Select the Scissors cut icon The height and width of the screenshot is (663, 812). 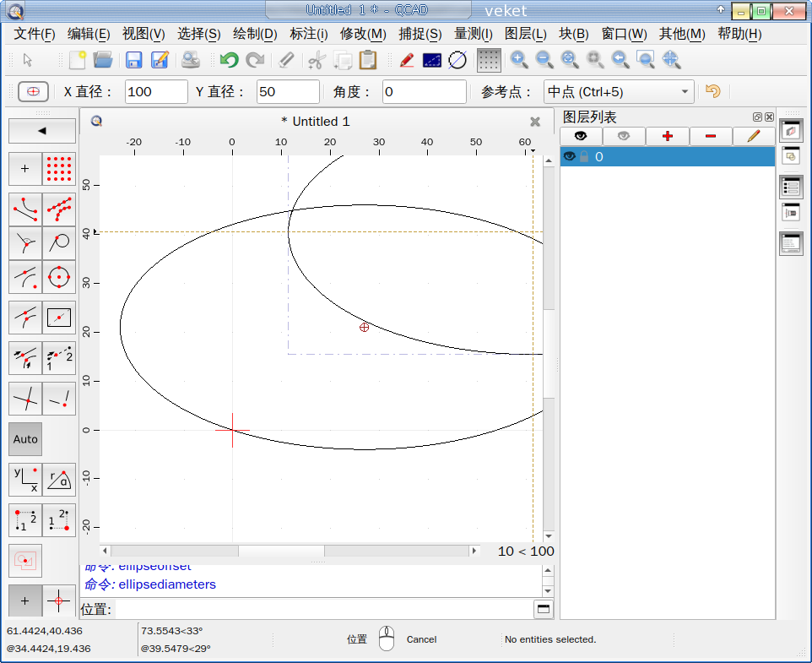(x=317, y=60)
